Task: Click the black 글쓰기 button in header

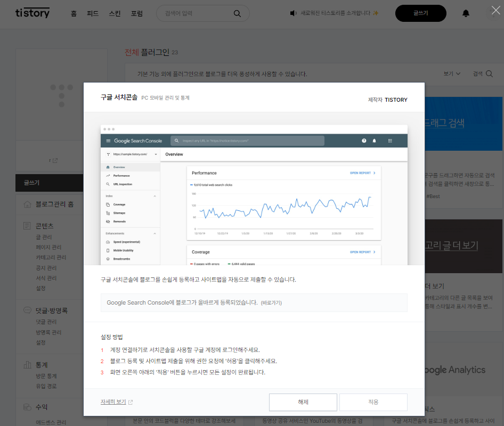Action: click(420, 13)
